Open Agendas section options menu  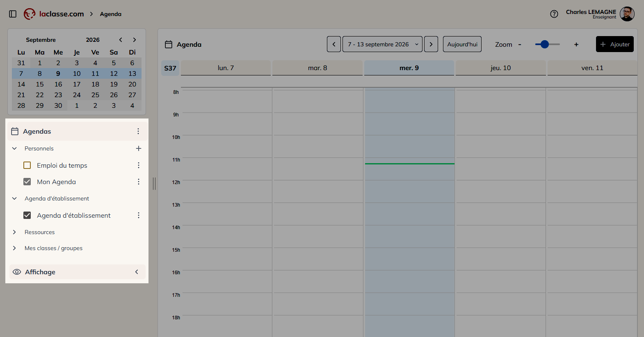click(x=138, y=131)
